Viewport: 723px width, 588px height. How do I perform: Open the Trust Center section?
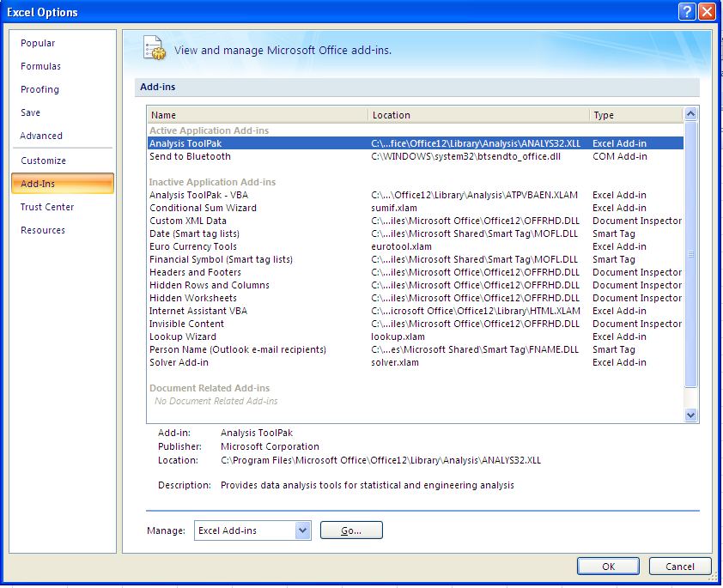[x=47, y=207]
